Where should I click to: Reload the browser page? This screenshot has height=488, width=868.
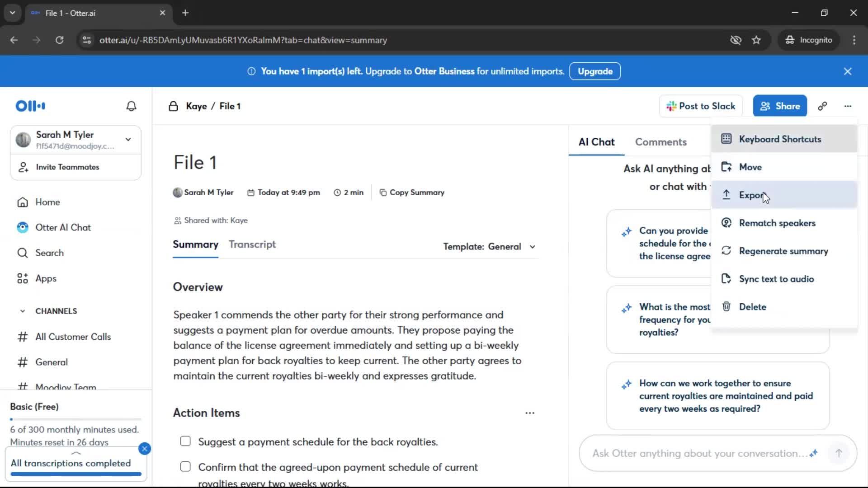click(59, 40)
